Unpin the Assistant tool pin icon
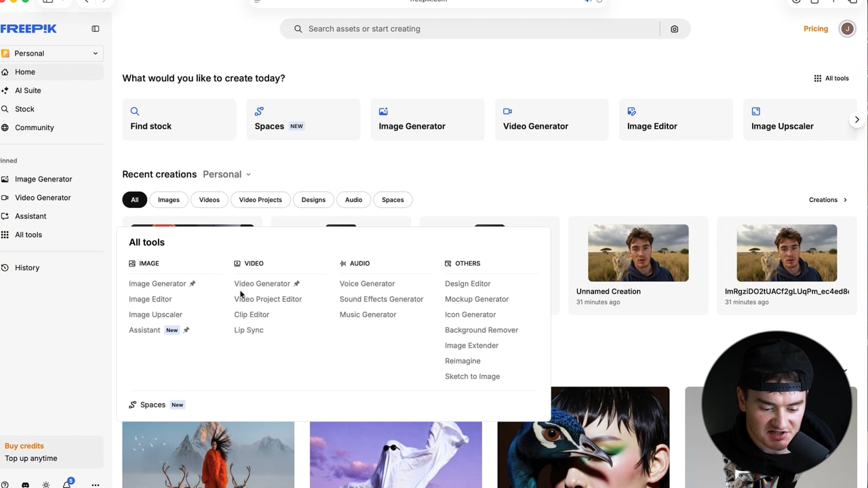This screenshot has height=488, width=868. [186, 330]
